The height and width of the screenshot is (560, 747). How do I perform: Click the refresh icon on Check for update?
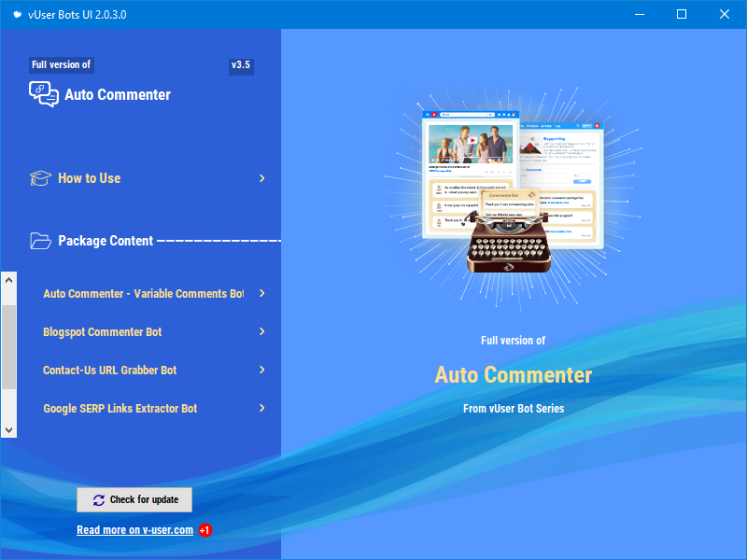click(x=99, y=500)
